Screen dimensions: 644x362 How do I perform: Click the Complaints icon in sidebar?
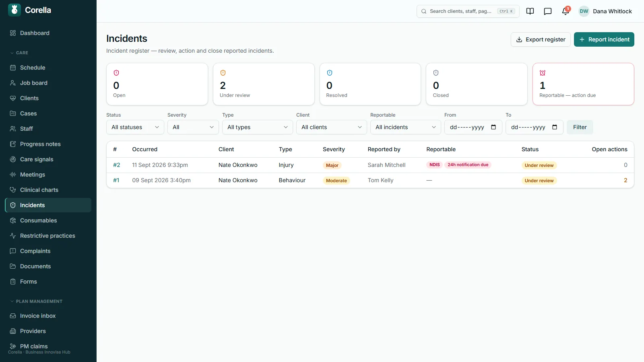(13, 251)
